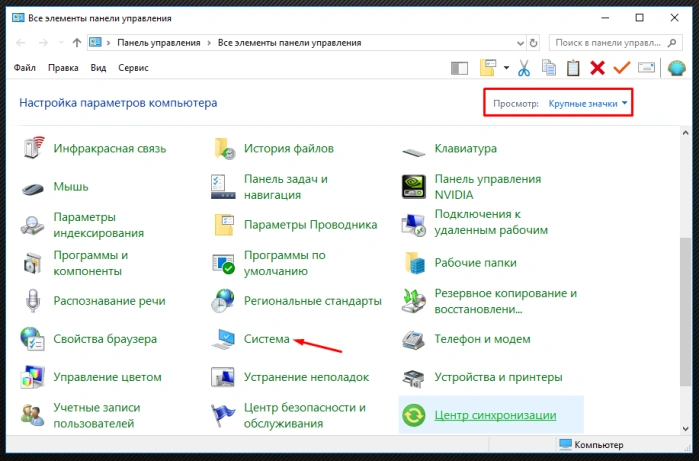Open the Свойства браузера globe icon
The width and height of the screenshot is (699, 461).
coord(33,339)
